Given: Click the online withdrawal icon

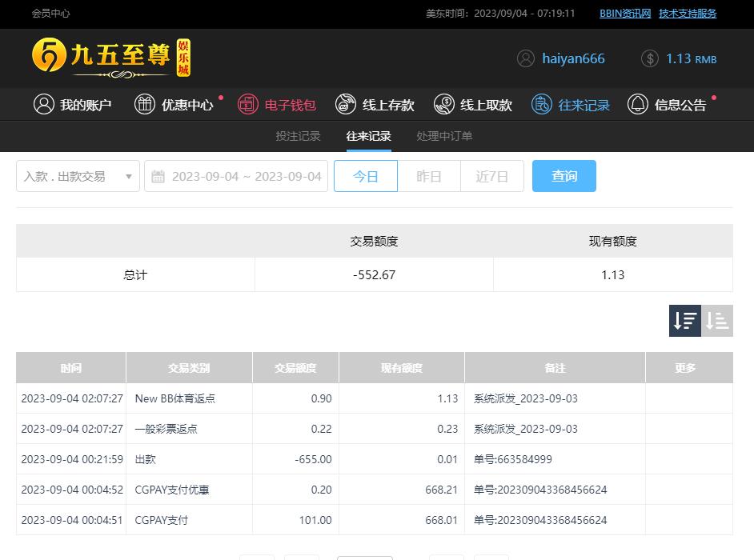Looking at the screenshot, I should click(x=444, y=105).
